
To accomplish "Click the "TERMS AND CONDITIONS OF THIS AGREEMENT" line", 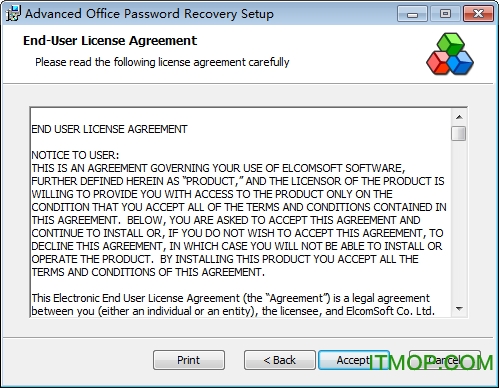I will point(148,272).
